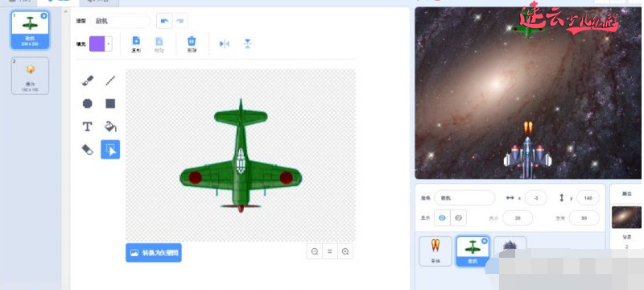Viewport: 644px width, 290px height.
Task: Zoom in on the costume canvas
Action: 345,252
